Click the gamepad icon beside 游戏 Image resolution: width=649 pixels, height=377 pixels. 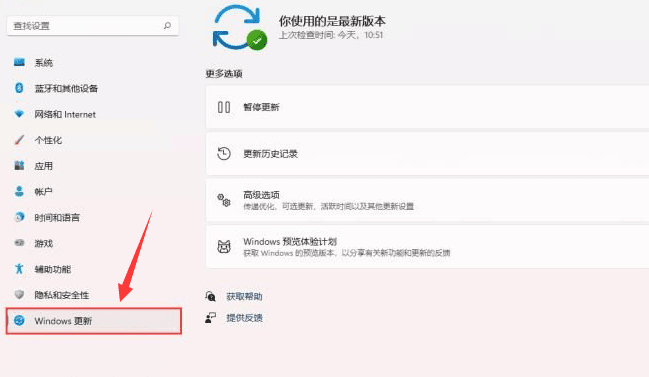19,243
